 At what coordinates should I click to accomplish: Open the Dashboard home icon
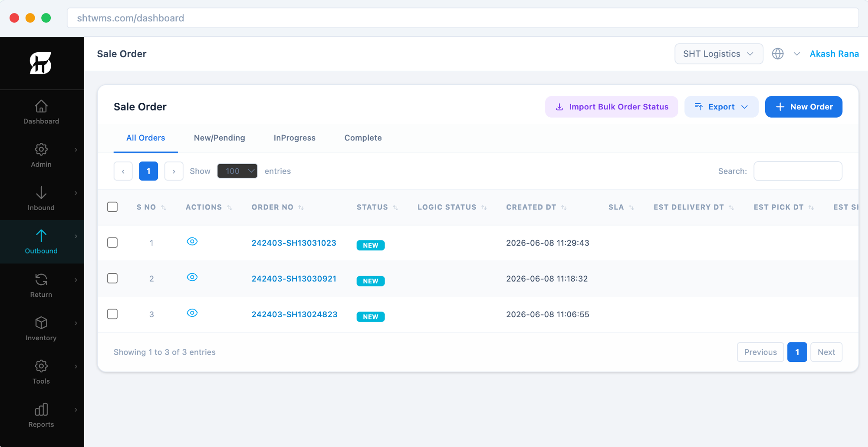[x=41, y=106]
